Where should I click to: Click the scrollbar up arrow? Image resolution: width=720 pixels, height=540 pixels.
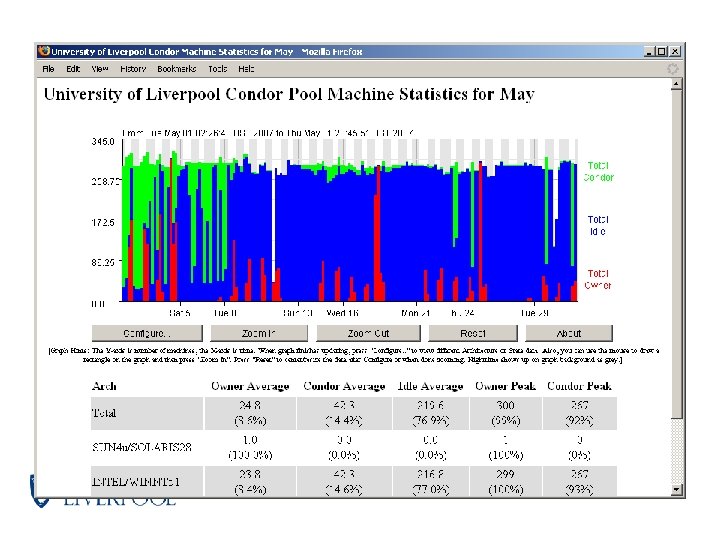(676, 84)
